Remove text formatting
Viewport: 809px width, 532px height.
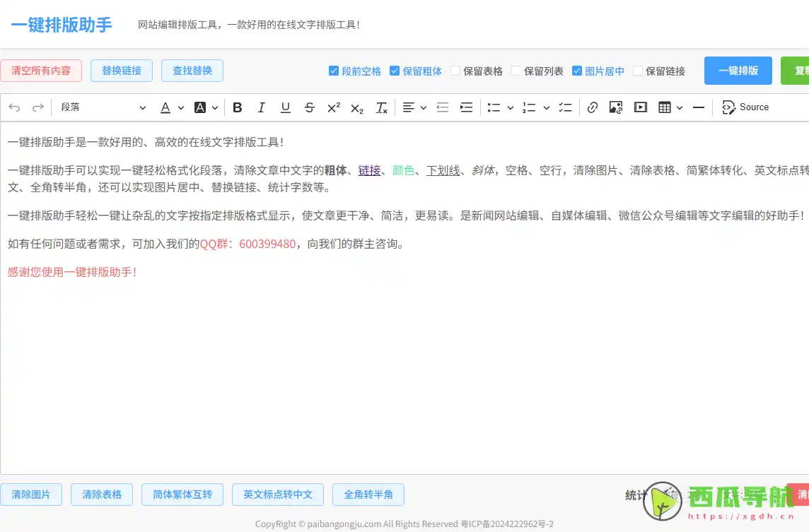(x=381, y=107)
